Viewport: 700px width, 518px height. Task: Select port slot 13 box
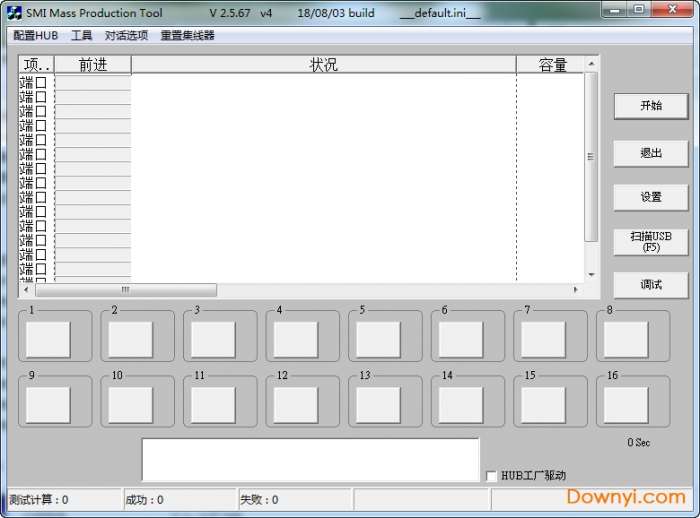(379, 405)
